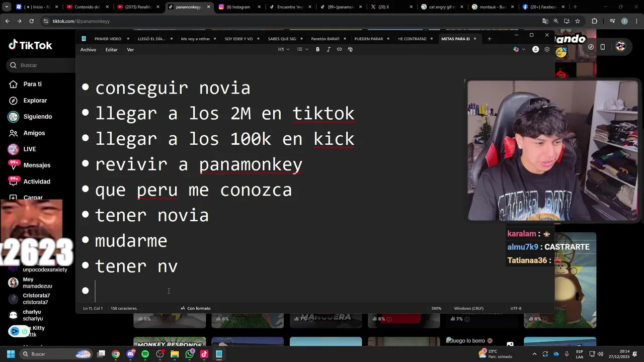Viewport: 644px width, 362px height.
Task: Open Mensajes in TikTok sidebar
Action: click(x=37, y=165)
